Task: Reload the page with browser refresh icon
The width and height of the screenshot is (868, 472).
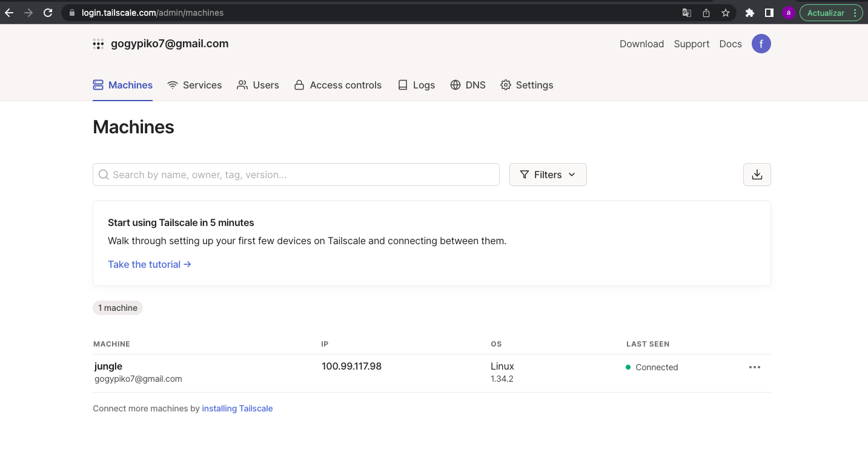Action: [48, 13]
